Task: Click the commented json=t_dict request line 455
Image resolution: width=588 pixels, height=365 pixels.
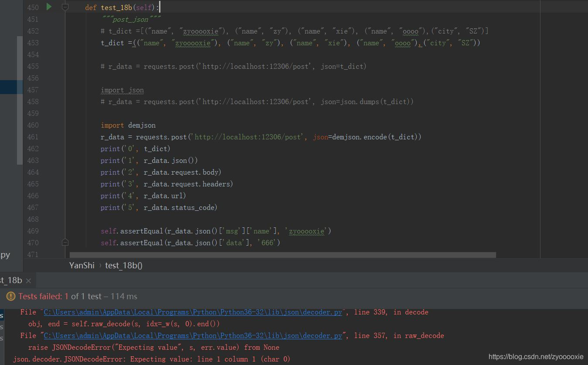Action: (234, 66)
